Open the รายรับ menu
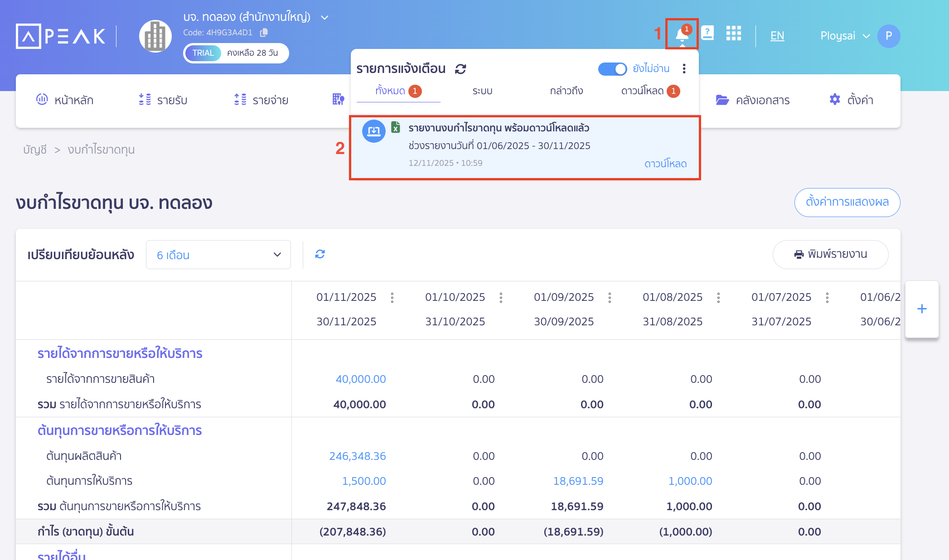Screen dimensions: 949x560 click(163, 100)
